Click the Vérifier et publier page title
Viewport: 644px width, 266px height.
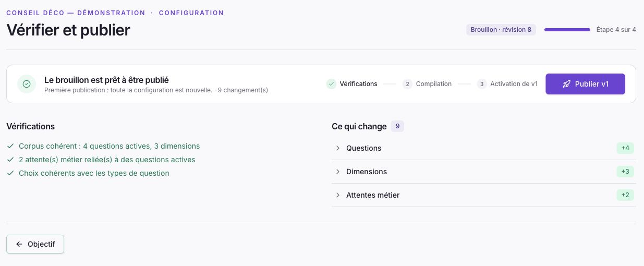[x=68, y=30]
